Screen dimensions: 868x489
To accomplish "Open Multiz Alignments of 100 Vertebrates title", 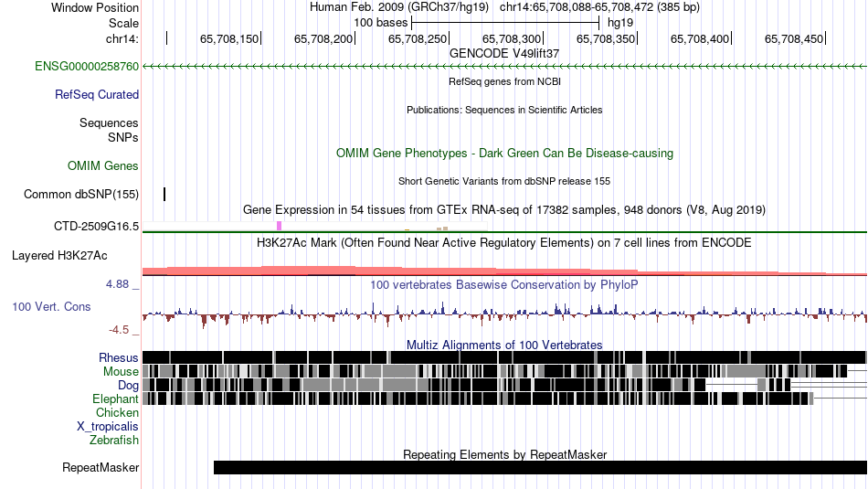I will pyautogui.click(x=504, y=345).
